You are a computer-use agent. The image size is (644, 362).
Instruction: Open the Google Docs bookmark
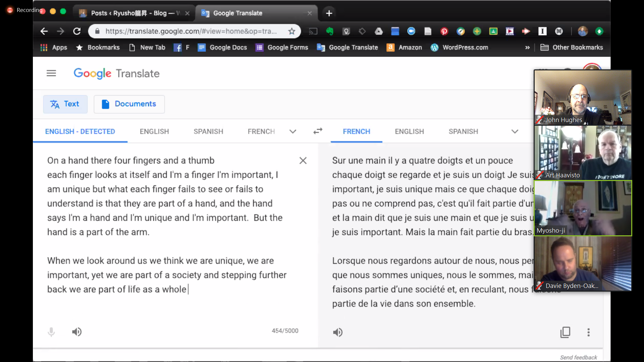222,48
